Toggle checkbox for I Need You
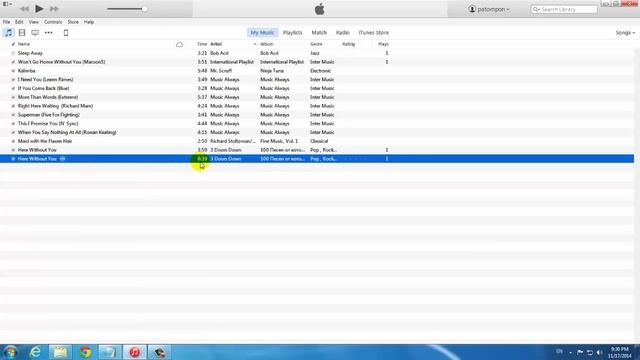This screenshot has height=360, width=640. pos(13,80)
